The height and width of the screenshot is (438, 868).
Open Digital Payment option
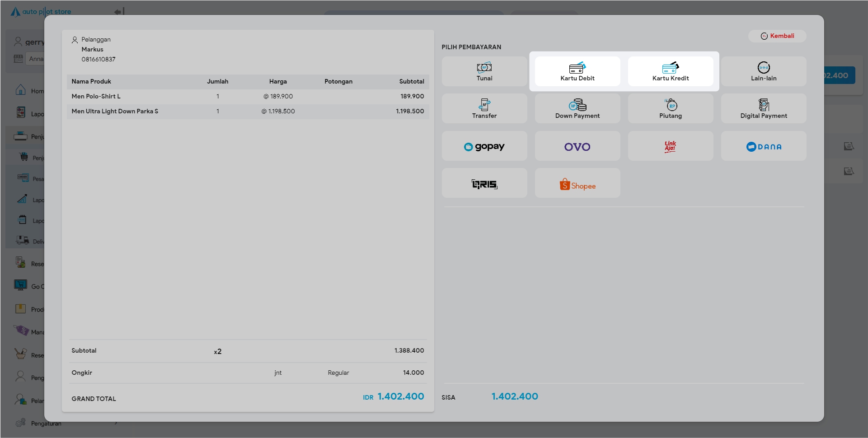pos(763,109)
